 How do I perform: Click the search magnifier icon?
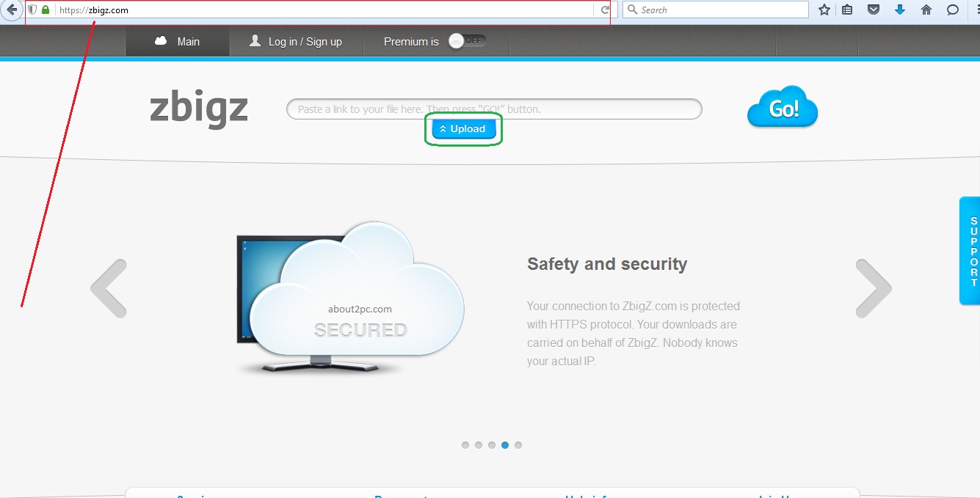tap(632, 10)
